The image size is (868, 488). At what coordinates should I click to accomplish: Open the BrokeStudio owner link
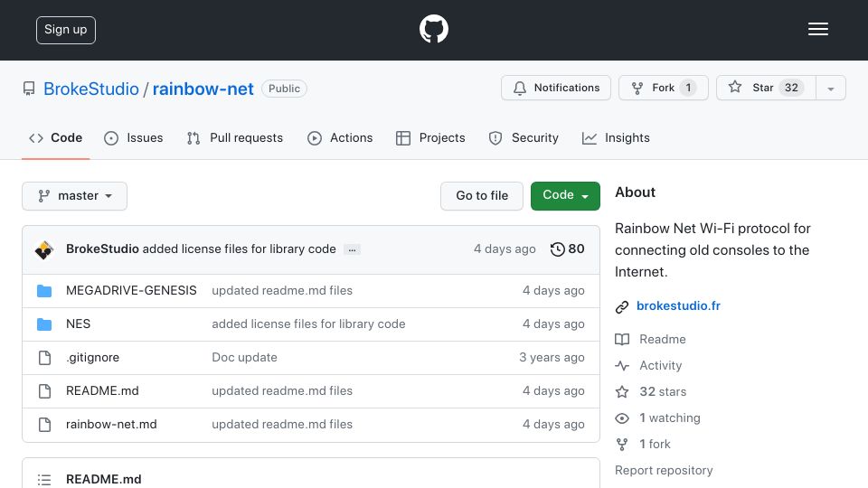(91, 89)
